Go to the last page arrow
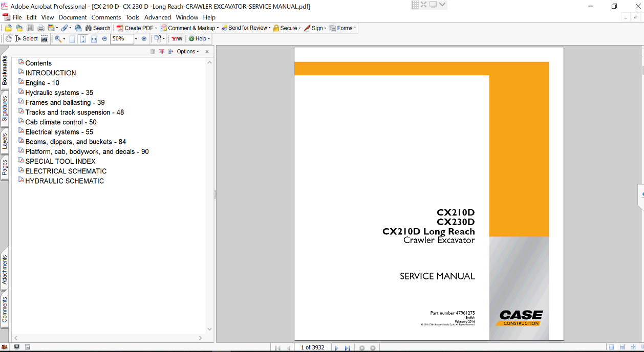 [x=348, y=348]
